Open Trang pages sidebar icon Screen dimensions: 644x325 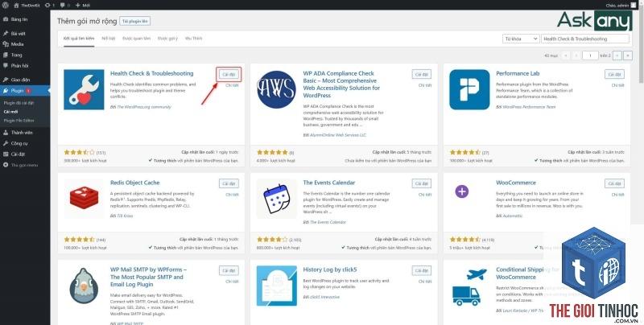[6, 55]
